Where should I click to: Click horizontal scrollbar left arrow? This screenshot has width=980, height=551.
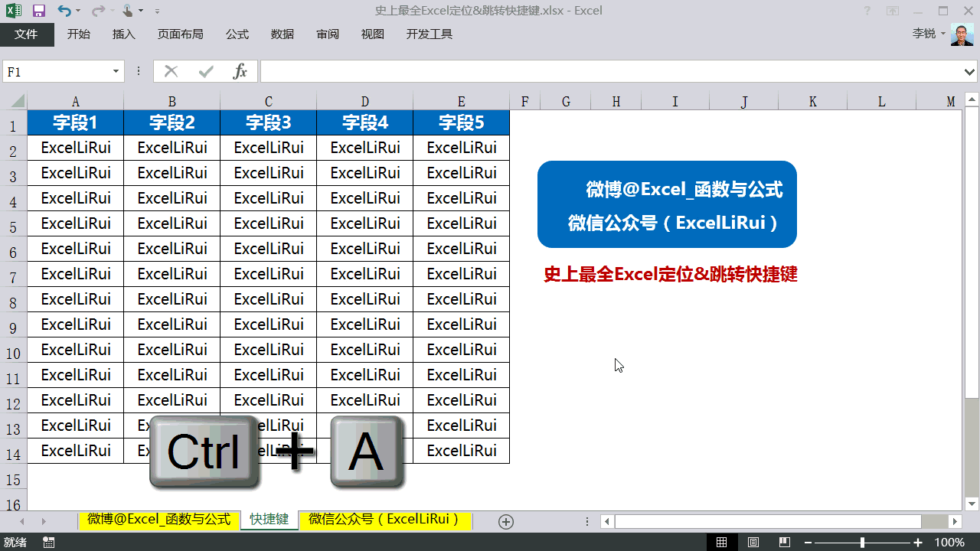[x=607, y=521]
